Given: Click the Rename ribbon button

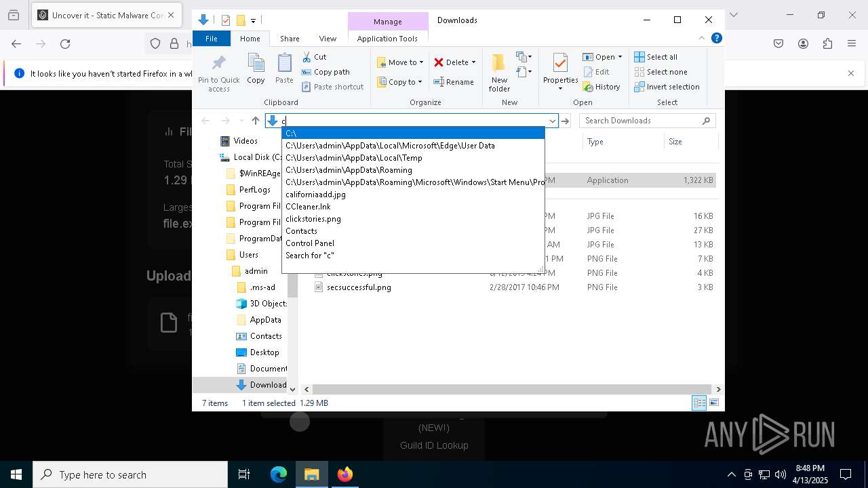Looking at the screenshot, I should 454,82.
